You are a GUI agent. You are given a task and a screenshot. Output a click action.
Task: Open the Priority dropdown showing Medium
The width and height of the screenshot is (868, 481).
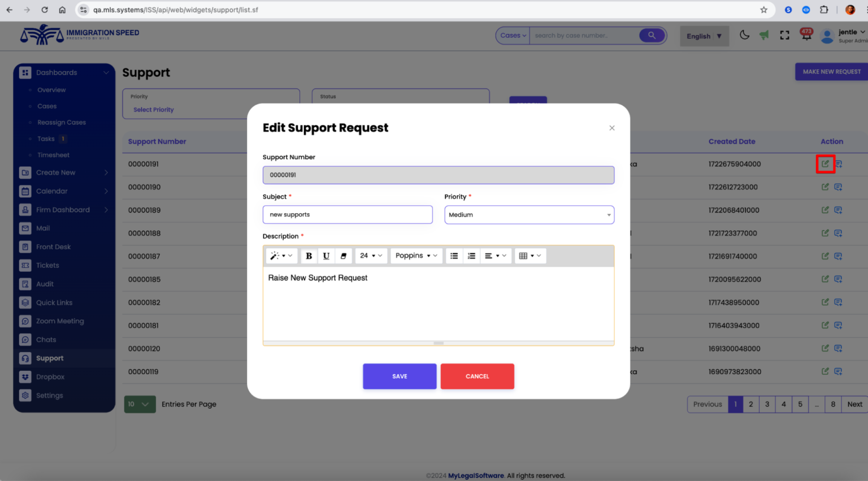pyautogui.click(x=529, y=215)
